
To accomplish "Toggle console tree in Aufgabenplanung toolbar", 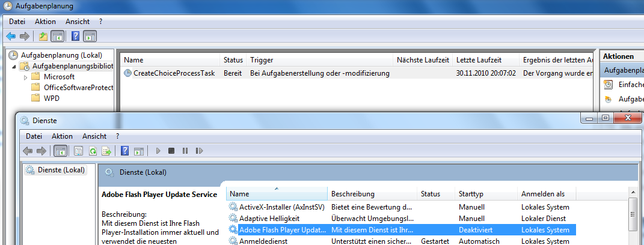I will (x=57, y=37).
